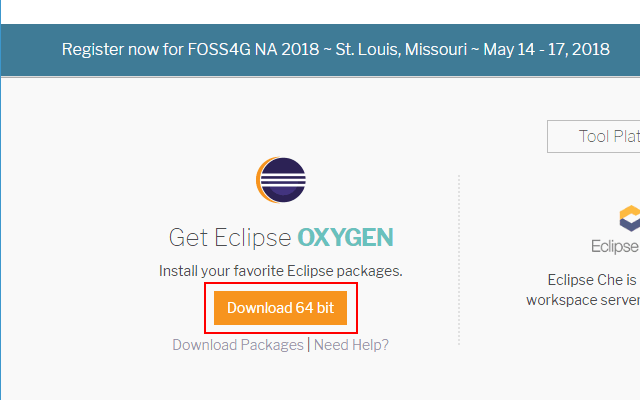Click the Eclipse Che is description line
This screenshot has width=640, height=400.
593,280
